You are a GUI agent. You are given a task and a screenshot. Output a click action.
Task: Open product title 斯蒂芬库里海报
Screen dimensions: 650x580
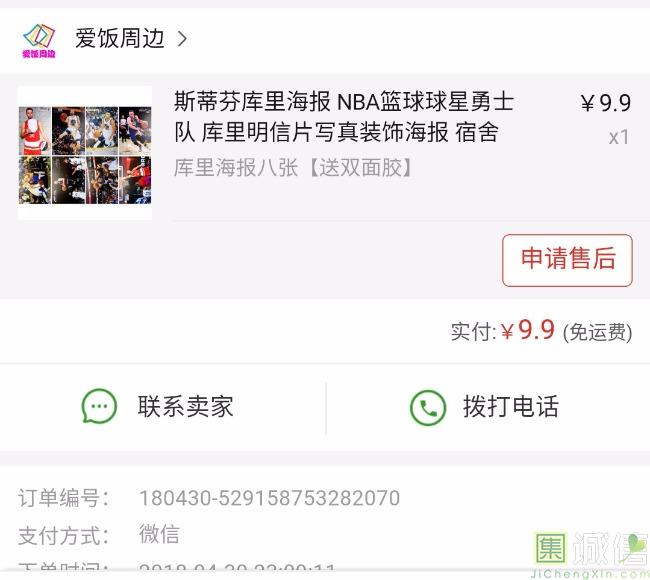click(344, 117)
